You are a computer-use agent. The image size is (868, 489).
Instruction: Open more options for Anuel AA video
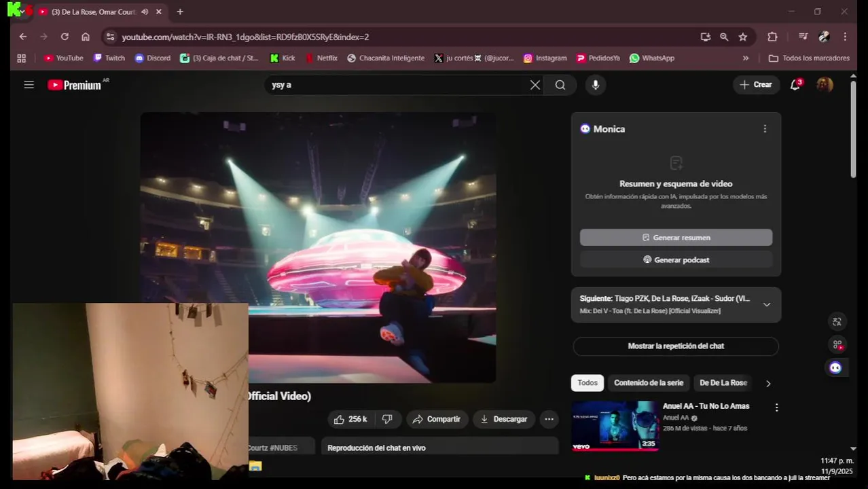coord(776,407)
